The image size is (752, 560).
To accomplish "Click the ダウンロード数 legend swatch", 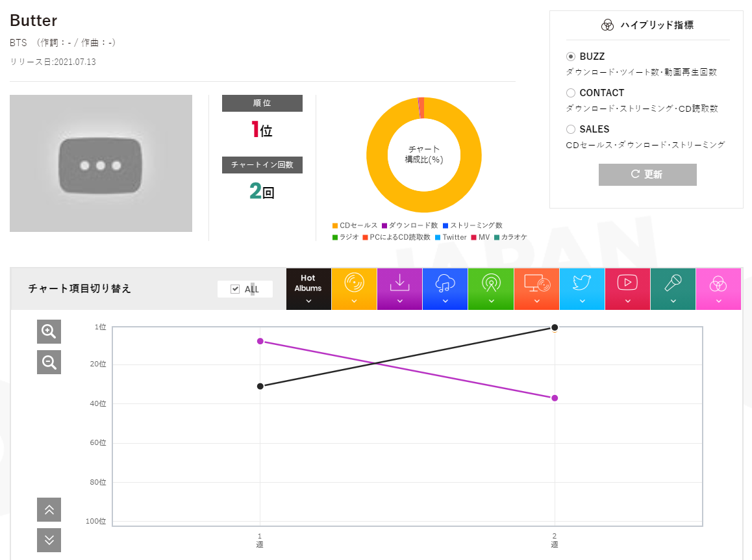I will click(384, 225).
